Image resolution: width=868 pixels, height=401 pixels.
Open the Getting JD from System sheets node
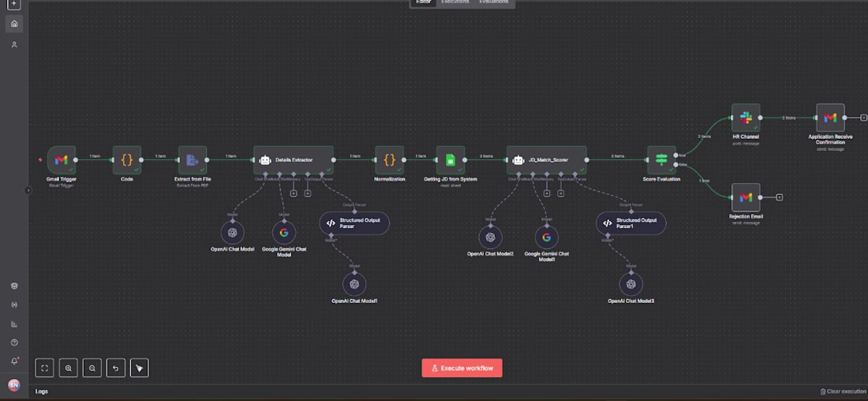click(x=450, y=160)
